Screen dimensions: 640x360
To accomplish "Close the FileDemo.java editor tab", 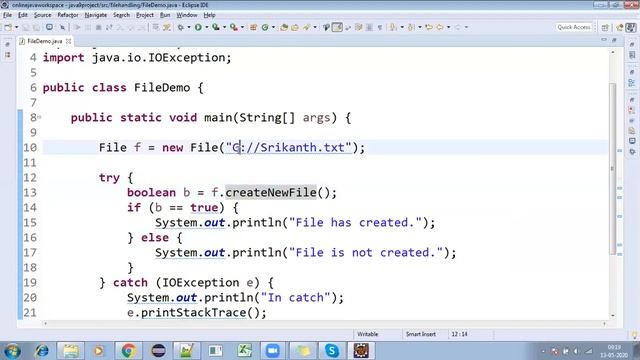I will pos(69,41).
